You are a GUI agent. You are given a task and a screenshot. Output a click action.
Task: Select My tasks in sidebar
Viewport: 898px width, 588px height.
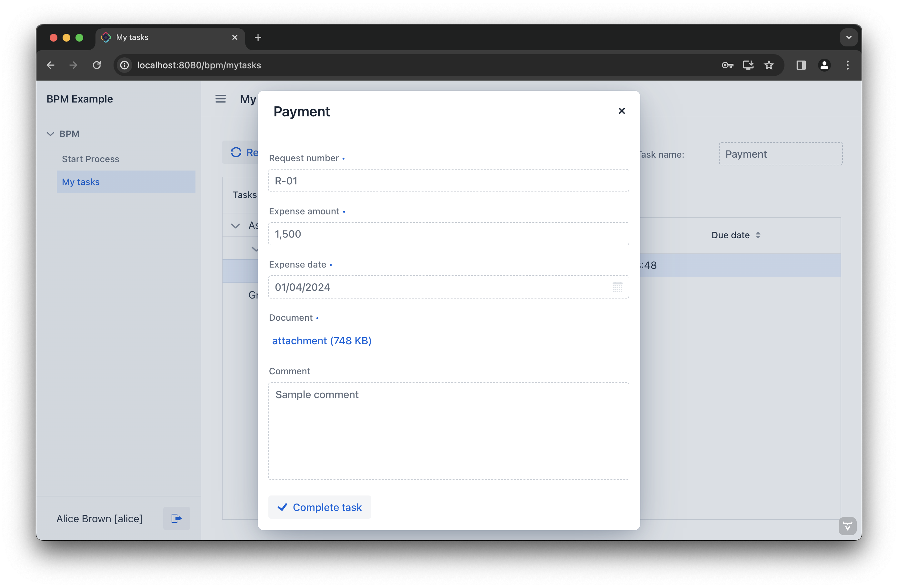pos(81,182)
